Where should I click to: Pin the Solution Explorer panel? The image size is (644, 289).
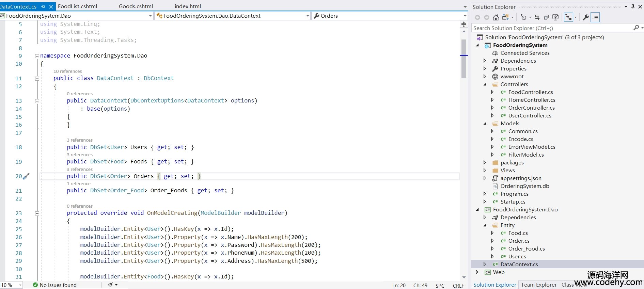(x=633, y=6)
